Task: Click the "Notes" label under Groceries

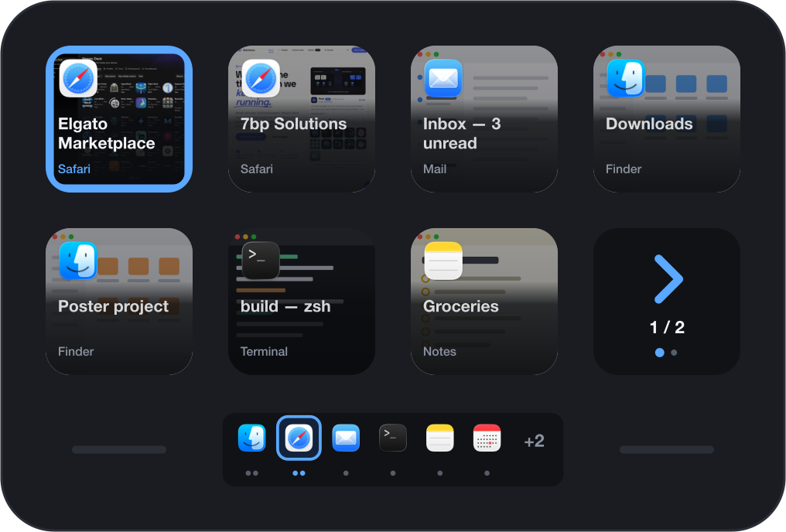Action: coord(439,351)
